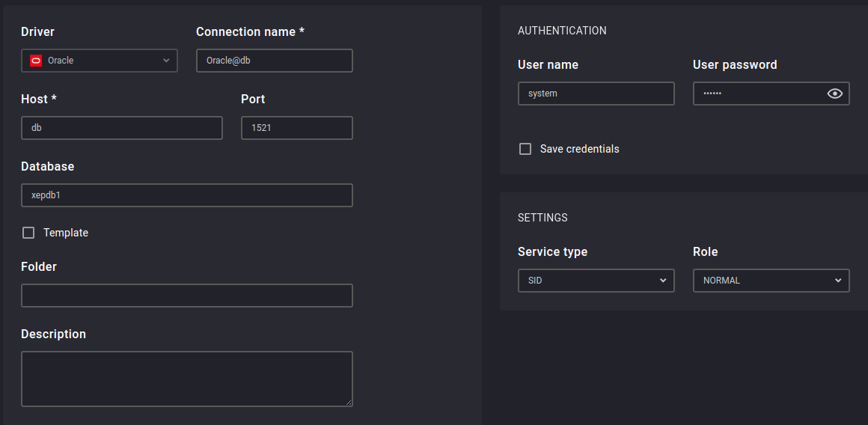The image size is (868, 425).
Task: Select the Port field with 1521
Action: tap(296, 128)
